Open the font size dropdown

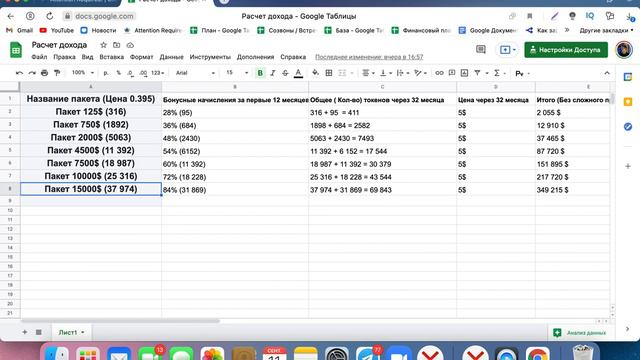tap(237, 73)
